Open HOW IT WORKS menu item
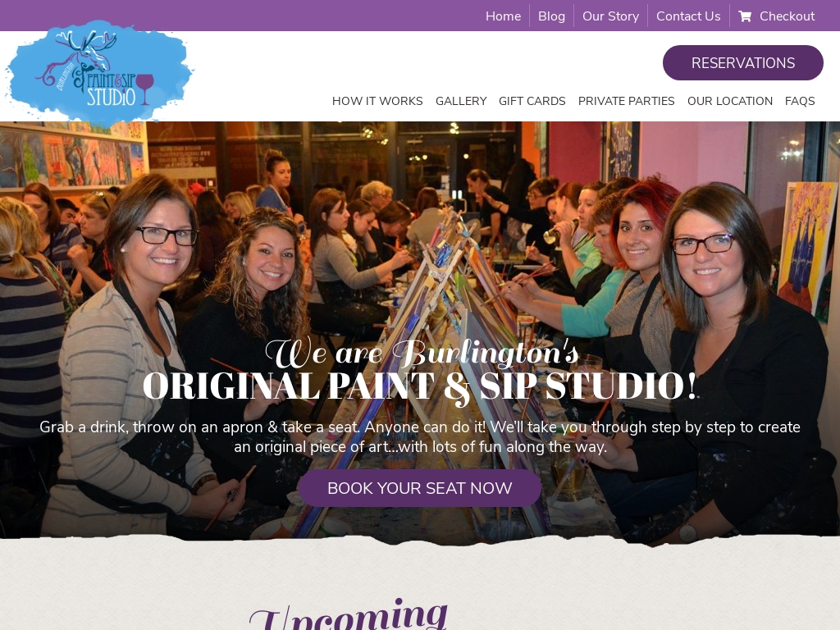This screenshot has height=630, width=840. pos(377,101)
